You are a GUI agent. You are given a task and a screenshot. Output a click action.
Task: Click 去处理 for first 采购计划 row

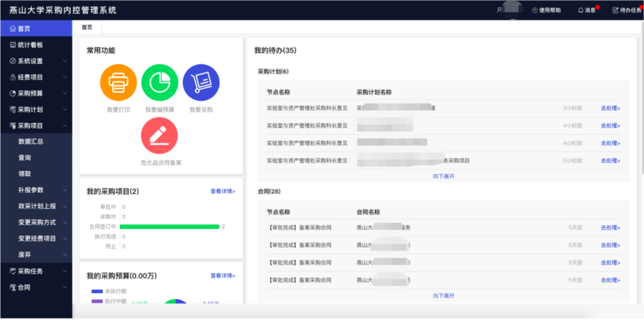pyautogui.click(x=611, y=108)
